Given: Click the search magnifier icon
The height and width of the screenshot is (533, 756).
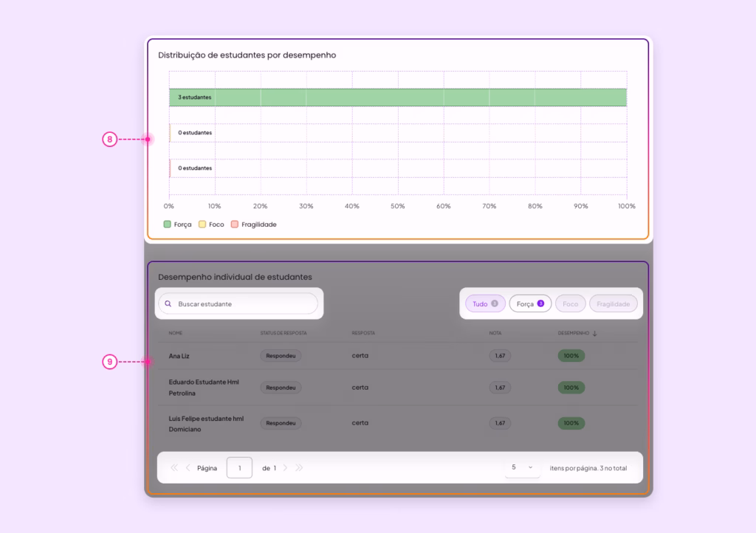Looking at the screenshot, I should click(x=168, y=304).
